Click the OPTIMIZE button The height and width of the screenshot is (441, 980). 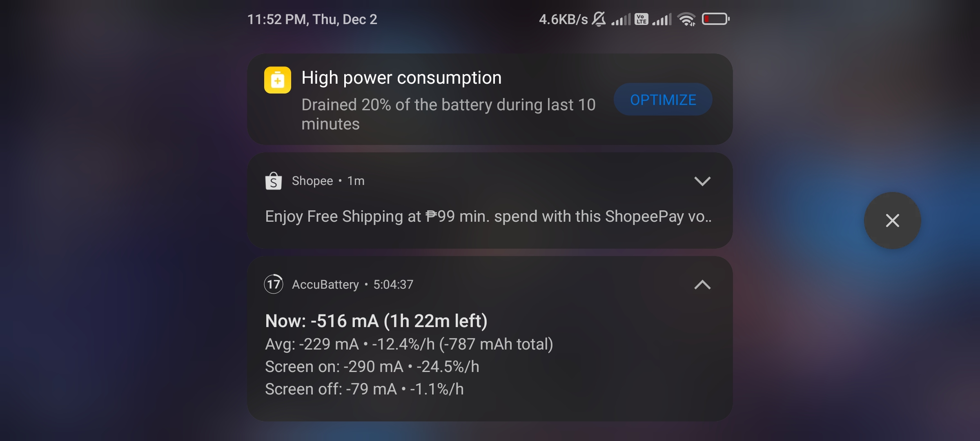(x=663, y=100)
